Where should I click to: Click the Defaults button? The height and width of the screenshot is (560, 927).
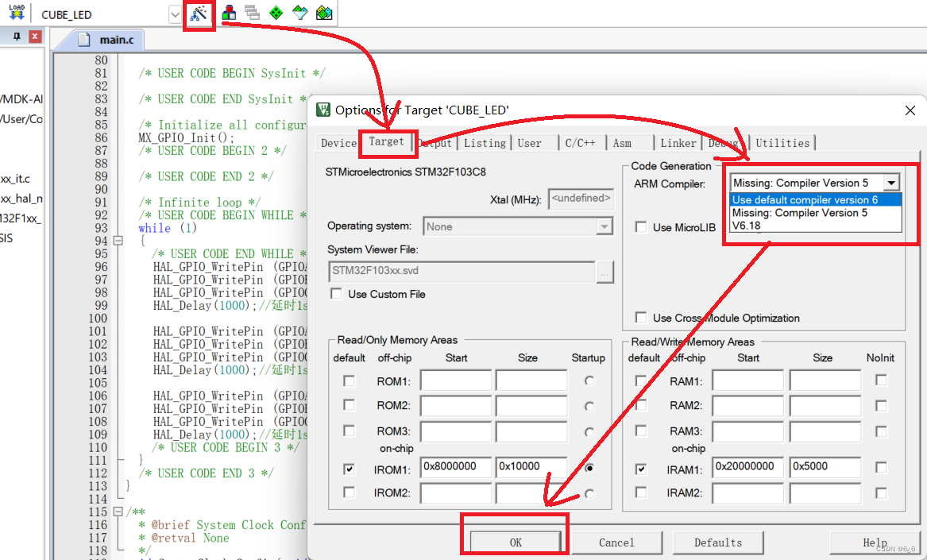tap(718, 543)
